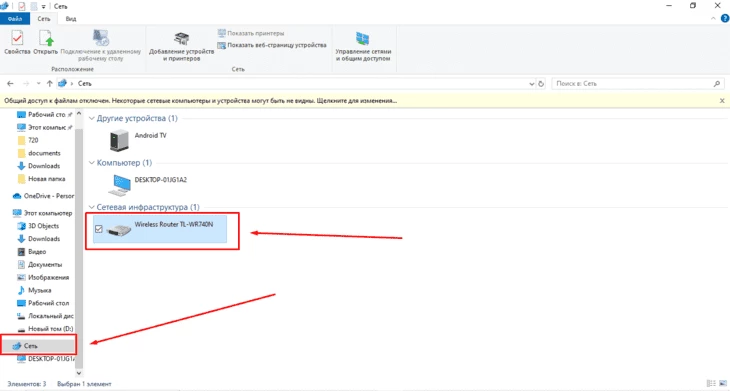Open Видео in navigation pane

tap(32, 252)
